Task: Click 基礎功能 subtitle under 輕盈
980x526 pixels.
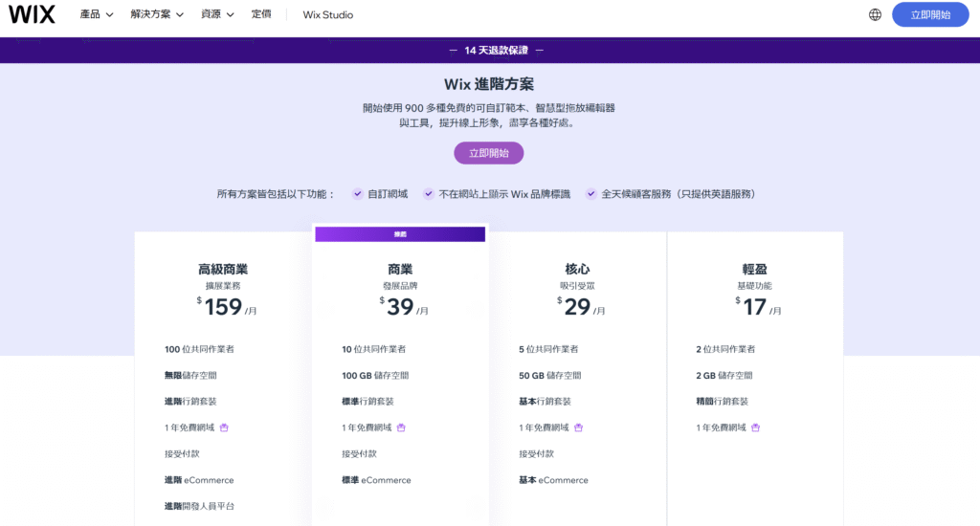Action: [x=754, y=286]
